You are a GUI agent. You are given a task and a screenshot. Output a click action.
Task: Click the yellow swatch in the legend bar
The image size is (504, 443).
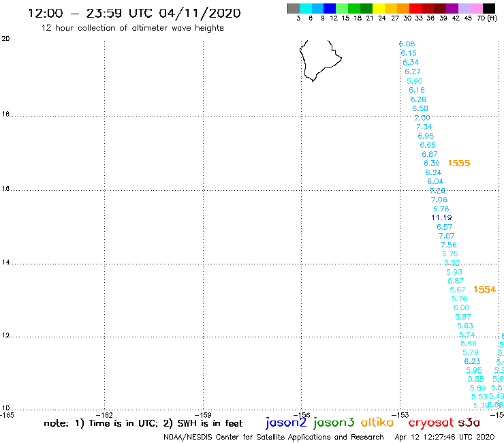379,8
